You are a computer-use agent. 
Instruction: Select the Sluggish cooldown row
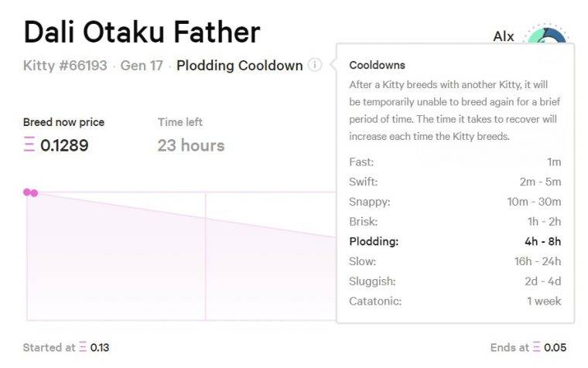pos(455,281)
